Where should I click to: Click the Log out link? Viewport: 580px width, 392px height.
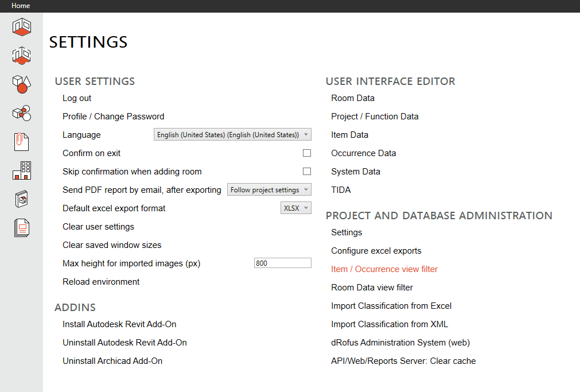(x=77, y=98)
